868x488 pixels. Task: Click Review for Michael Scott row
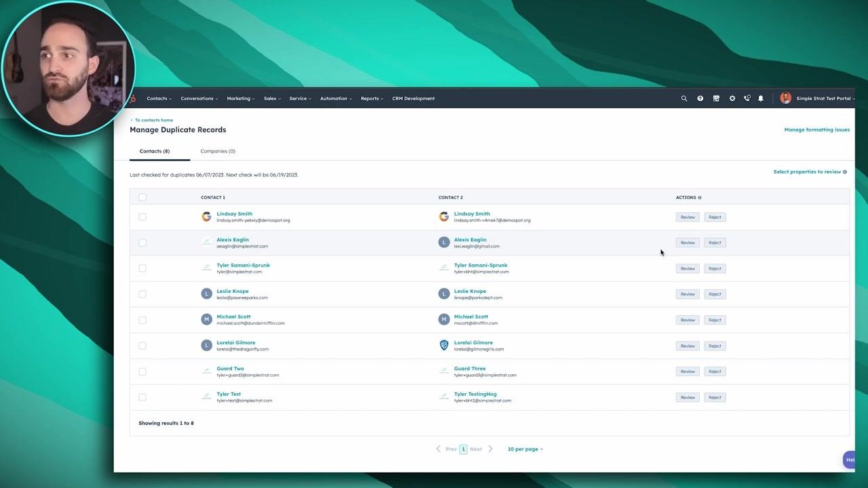[x=688, y=320]
